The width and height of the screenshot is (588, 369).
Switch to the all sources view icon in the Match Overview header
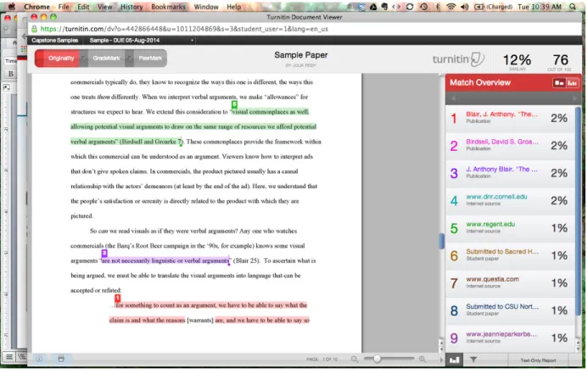click(x=572, y=83)
